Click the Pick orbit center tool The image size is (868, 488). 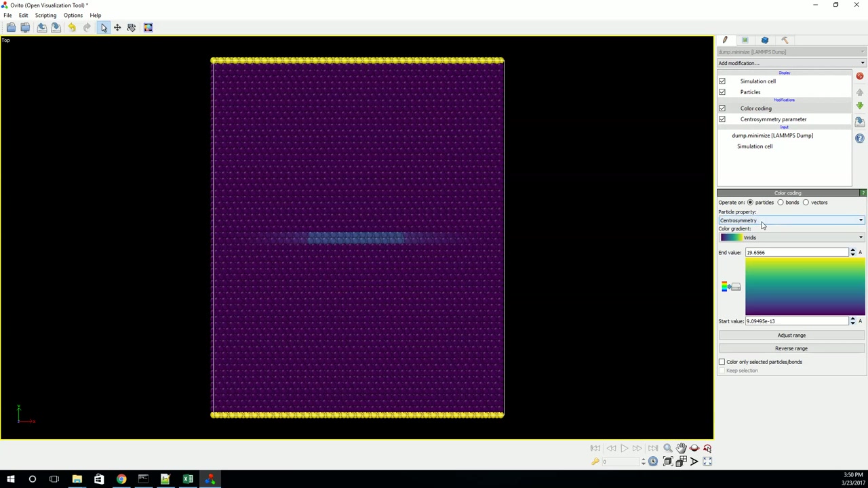707,448
